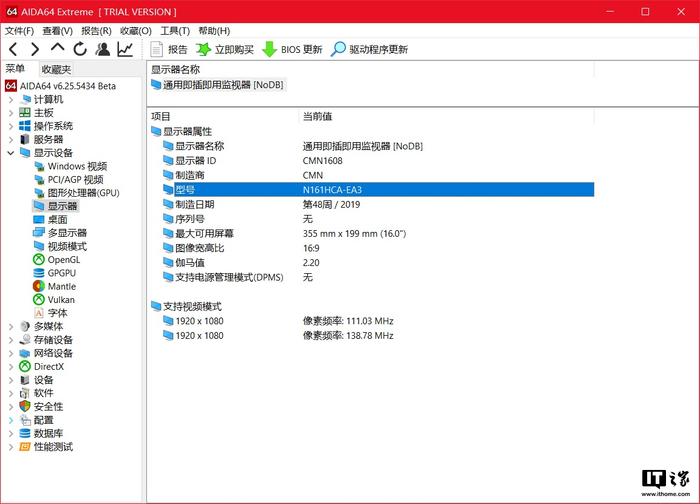Screen dimensions: 700x504
Task: Select the 序列号 row
Action: tap(378, 219)
